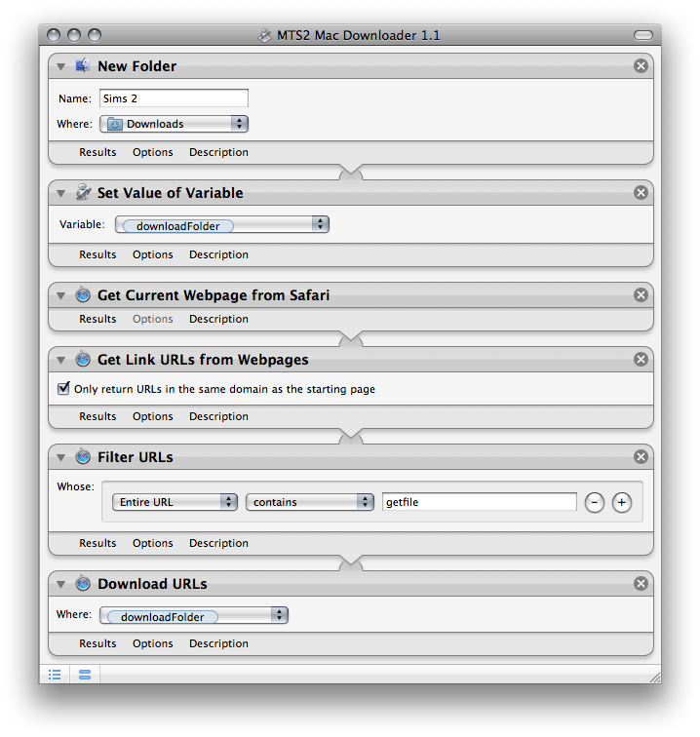Click the New Folder Finder action icon
Viewport: 700px width, 737px height.
pos(83,66)
